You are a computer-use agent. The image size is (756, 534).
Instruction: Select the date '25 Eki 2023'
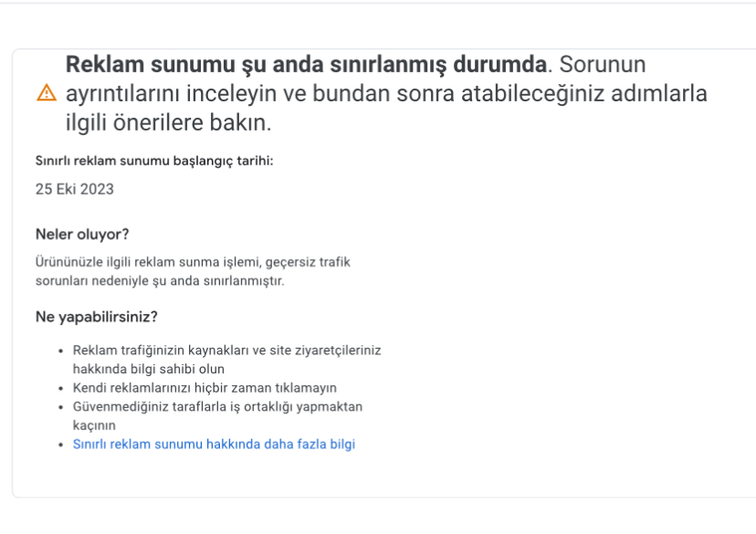(75, 189)
